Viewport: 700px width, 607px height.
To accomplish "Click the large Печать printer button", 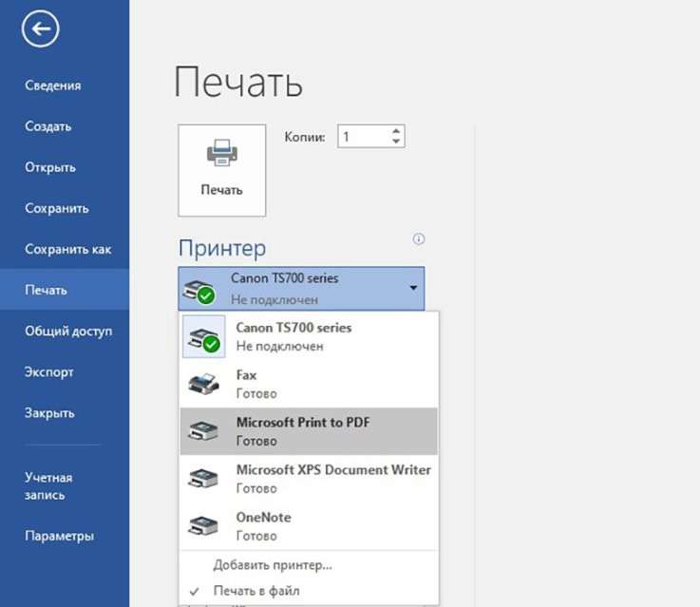I will 221,169.
